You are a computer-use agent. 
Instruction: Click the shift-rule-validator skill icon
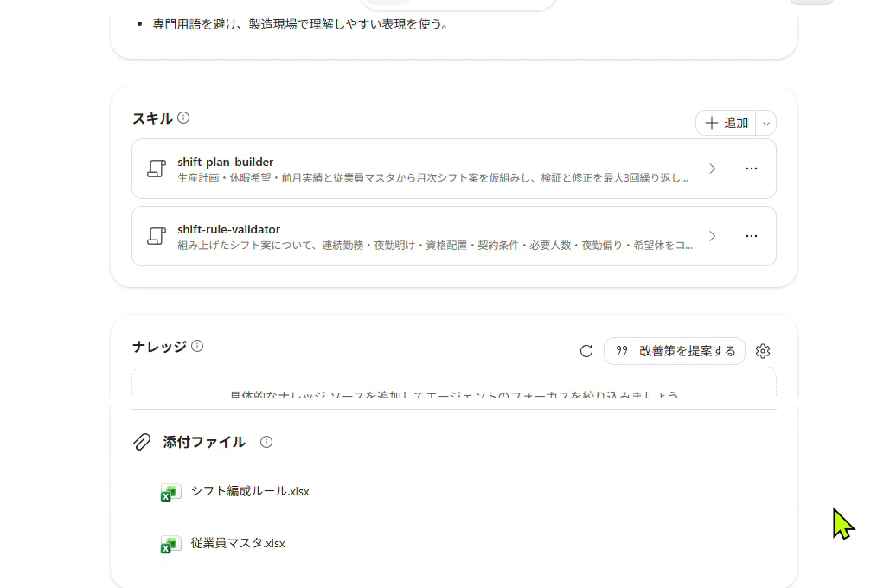(x=157, y=236)
